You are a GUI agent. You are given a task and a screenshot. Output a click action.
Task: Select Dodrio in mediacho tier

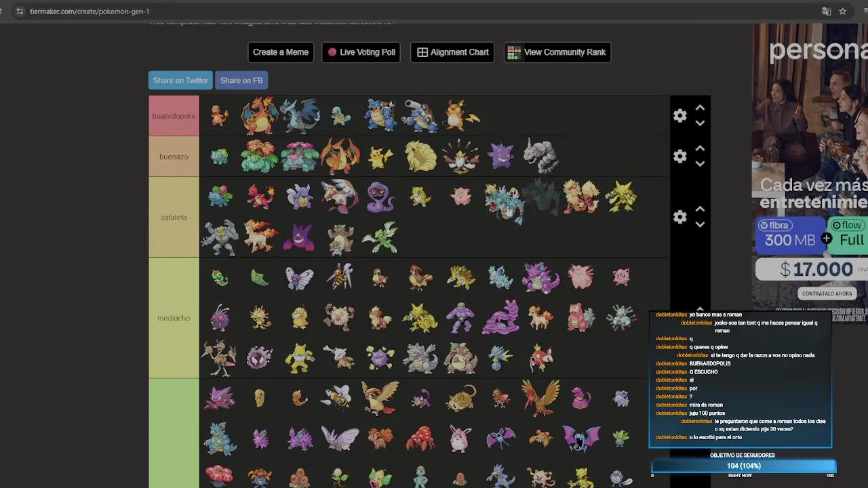click(x=218, y=358)
